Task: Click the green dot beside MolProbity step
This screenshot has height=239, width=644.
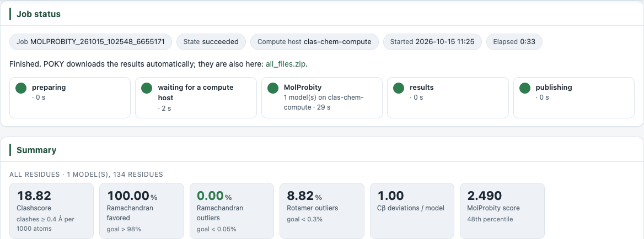Action: click(273, 88)
